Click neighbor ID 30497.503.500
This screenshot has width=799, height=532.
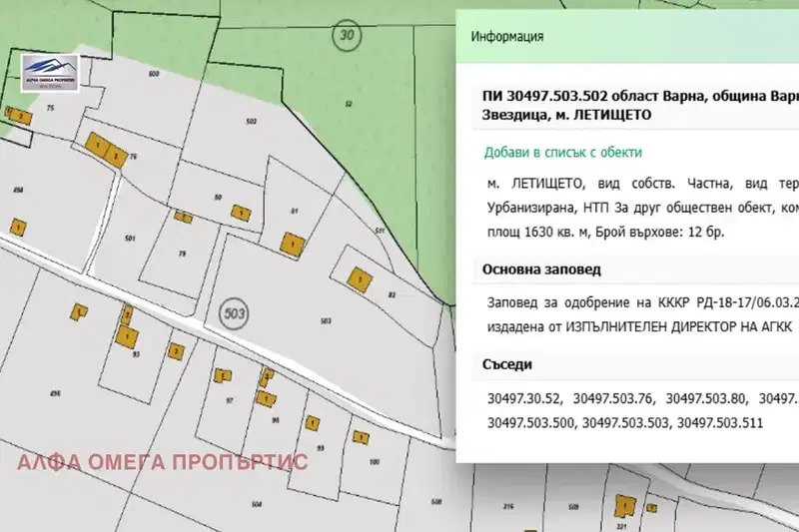[530, 423]
